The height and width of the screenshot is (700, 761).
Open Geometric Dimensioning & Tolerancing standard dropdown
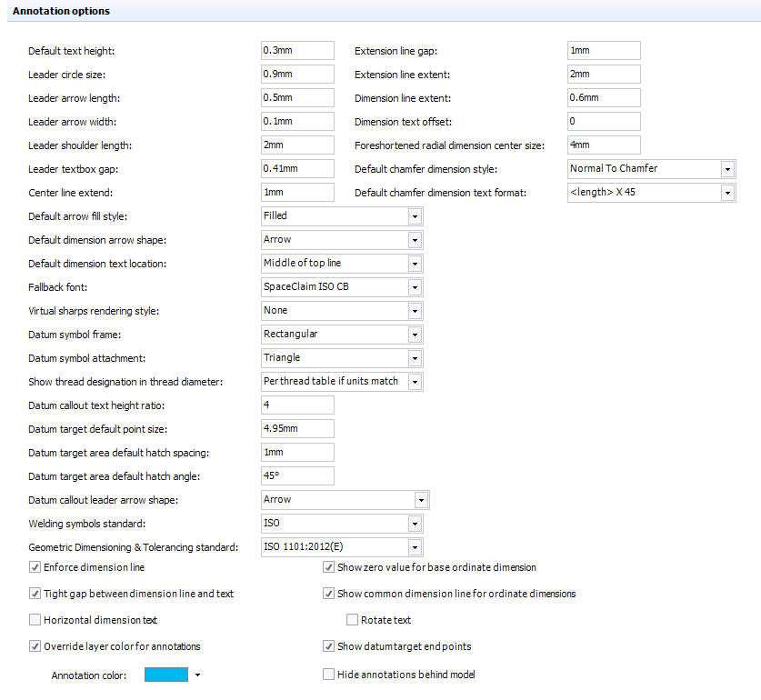pyautogui.click(x=415, y=547)
